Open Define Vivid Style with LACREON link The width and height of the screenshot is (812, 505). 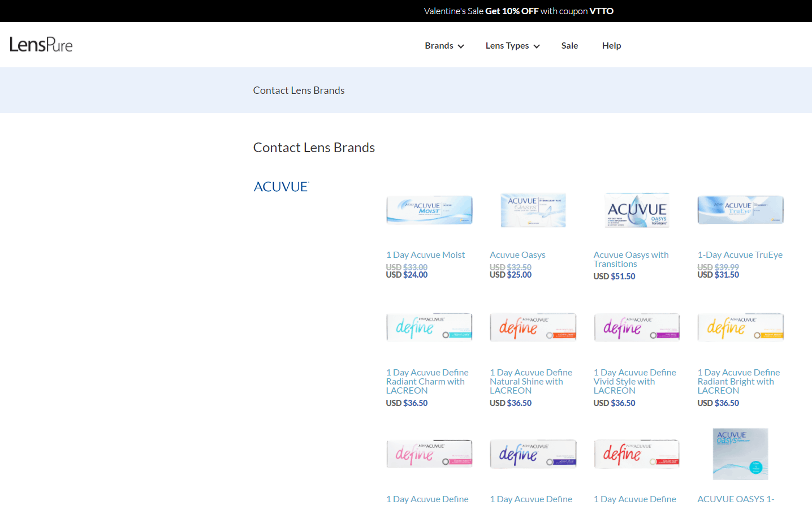point(635,382)
